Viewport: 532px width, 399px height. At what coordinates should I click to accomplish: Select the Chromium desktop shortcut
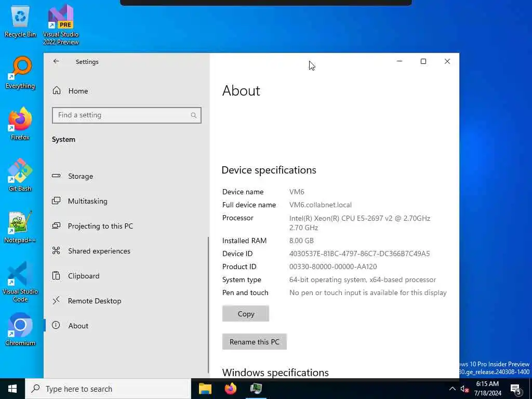pyautogui.click(x=20, y=329)
